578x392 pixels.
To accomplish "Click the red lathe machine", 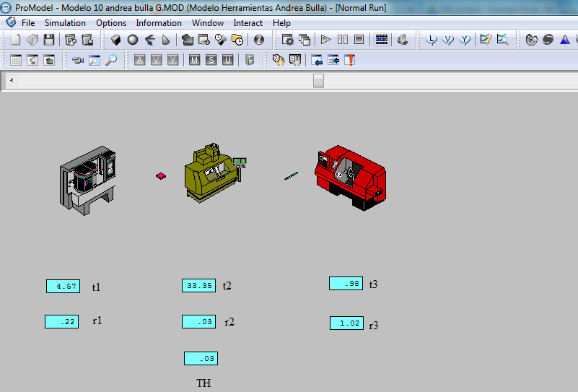I will point(350,178).
